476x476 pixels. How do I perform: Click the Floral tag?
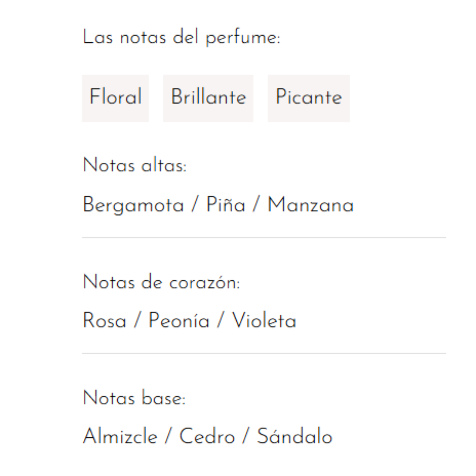click(115, 98)
